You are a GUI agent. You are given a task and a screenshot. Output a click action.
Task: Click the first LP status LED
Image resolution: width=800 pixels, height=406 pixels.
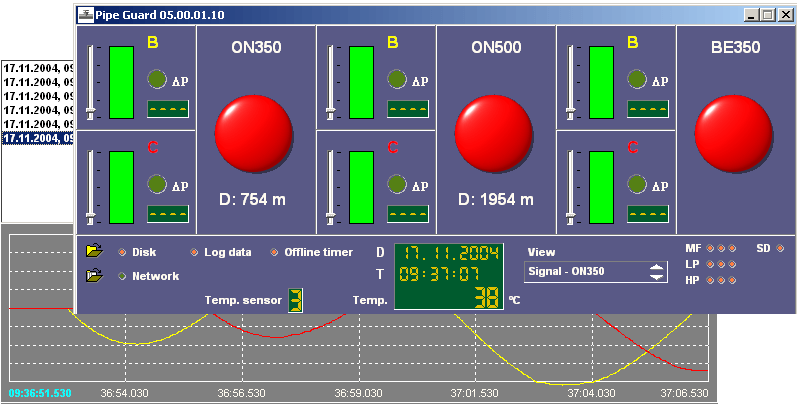(710, 264)
